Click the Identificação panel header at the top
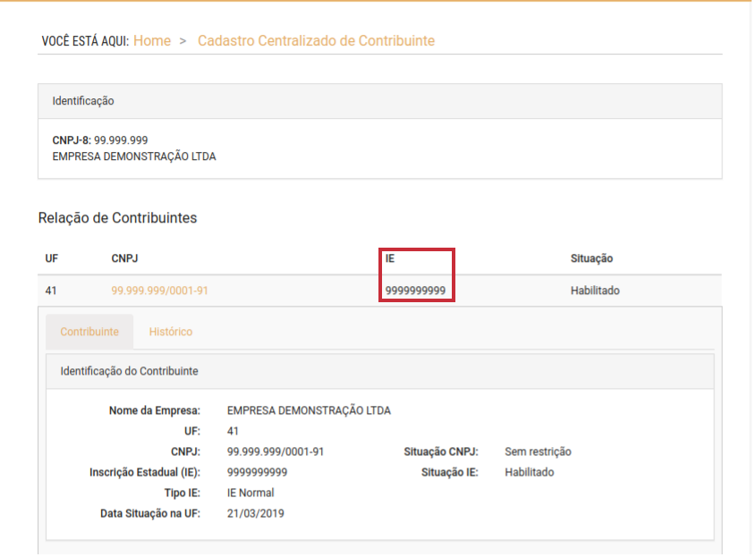Image resolution: width=756 pixels, height=557 pixels. (x=83, y=101)
